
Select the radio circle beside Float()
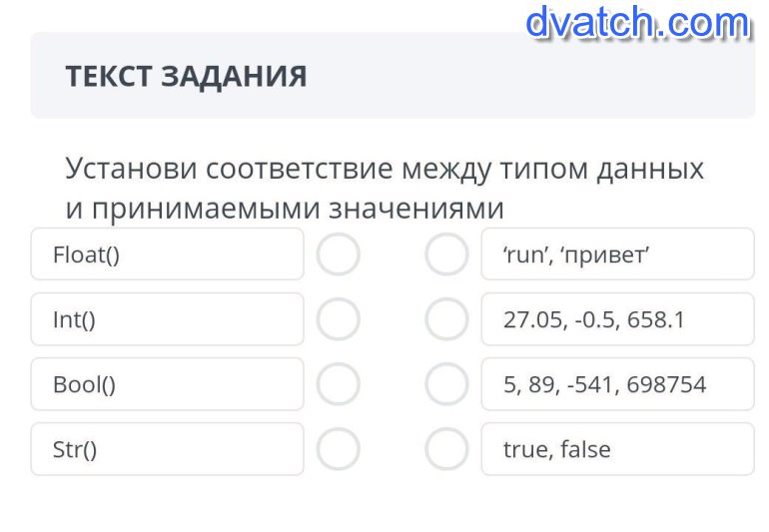(339, 255)
